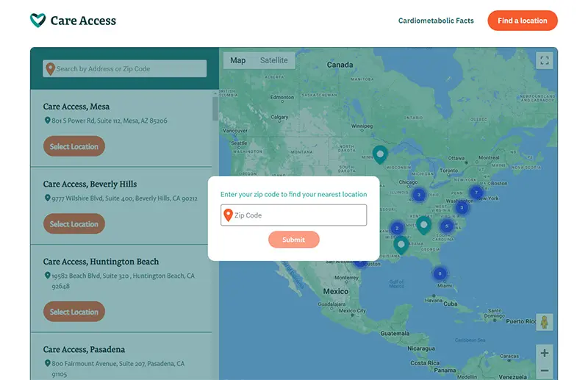
Task: Zoom in on the map
Action: pos(544,353)
